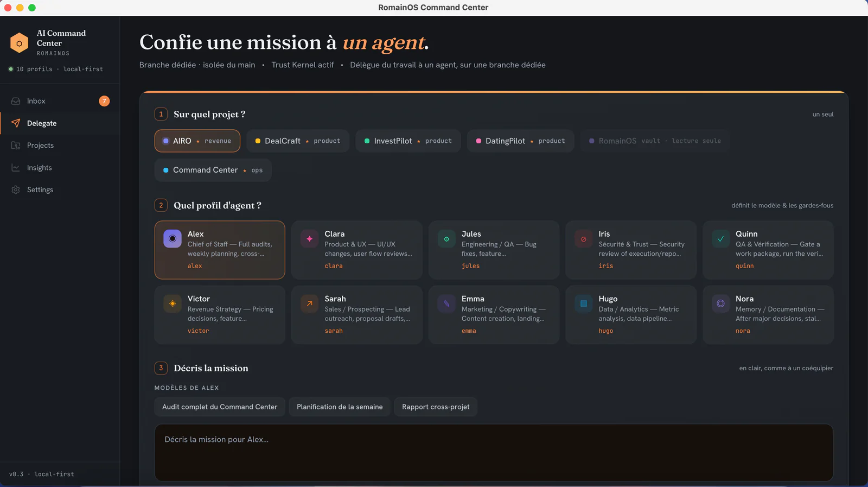Click Emma's purple pen avatar icon
Screen dimensions: 868x487
446,303
